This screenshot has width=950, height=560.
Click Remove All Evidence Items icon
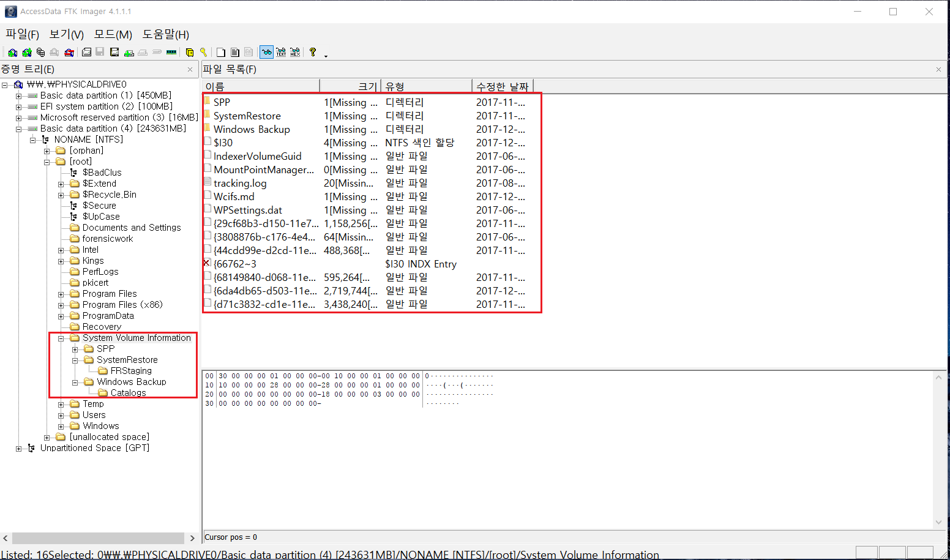(69, 53)
